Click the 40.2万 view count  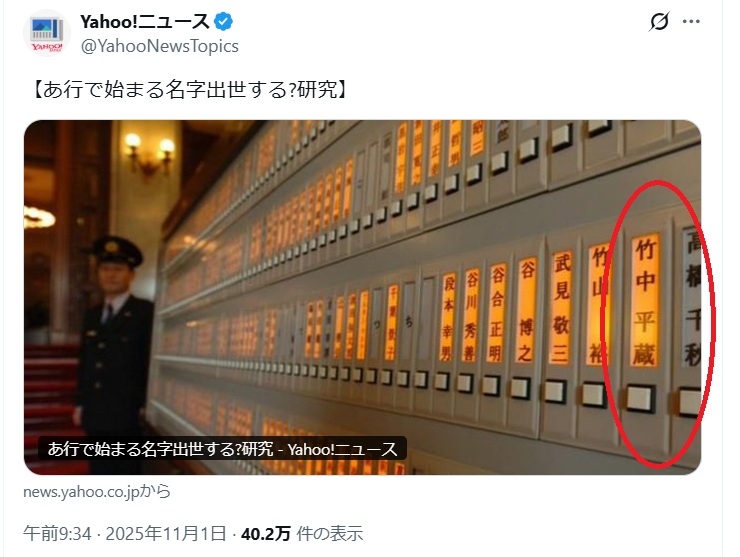(266, 534)
